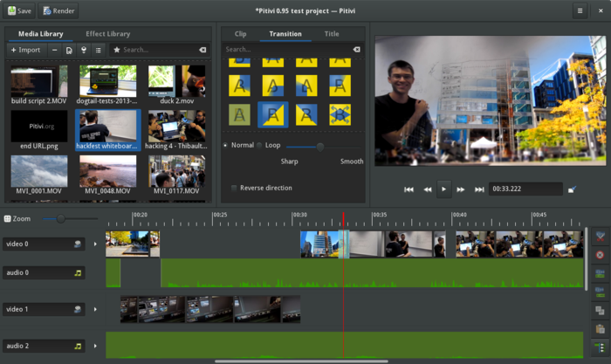The width and height of the screenshot is (611, 364).
Task: Click the remove clip minus icon in Media Library
Action: point(56,50)
